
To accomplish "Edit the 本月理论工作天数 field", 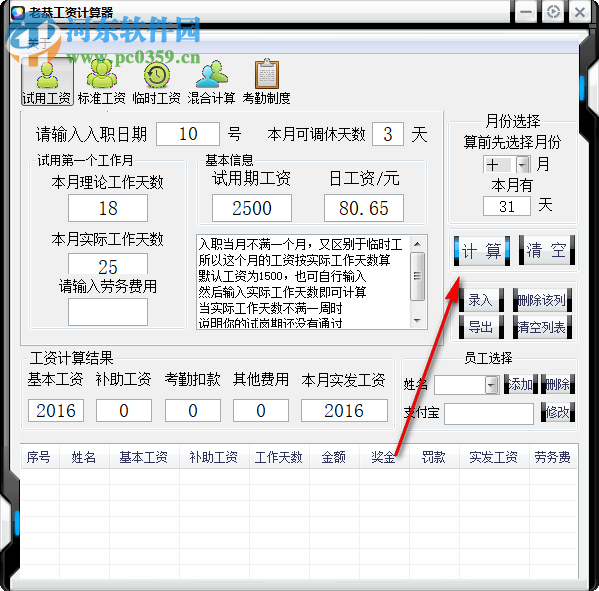I will (108, 208).
